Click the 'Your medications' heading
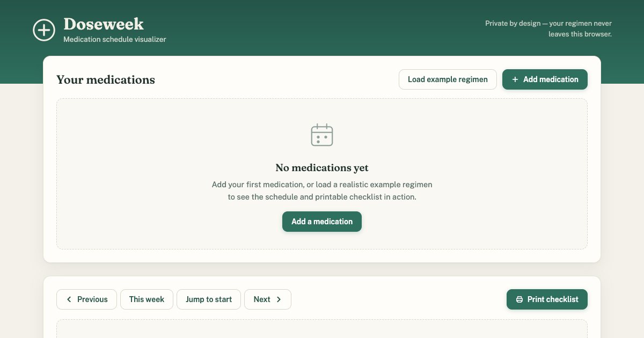Viewport: 644px width, 338px height. [106, 79]
